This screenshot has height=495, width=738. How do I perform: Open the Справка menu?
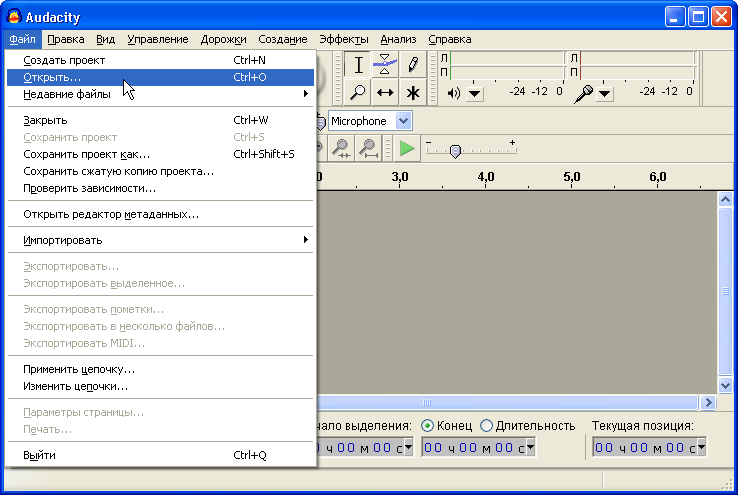pos(450,40)
